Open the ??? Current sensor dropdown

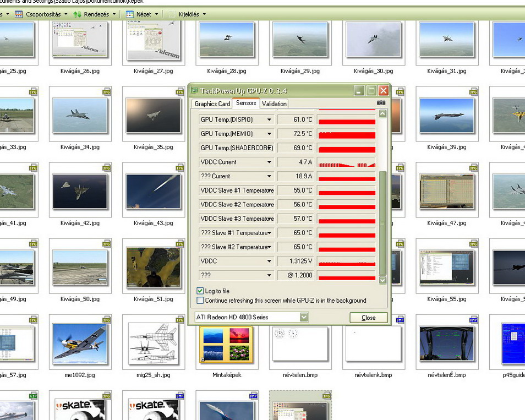tap(269, 176)
